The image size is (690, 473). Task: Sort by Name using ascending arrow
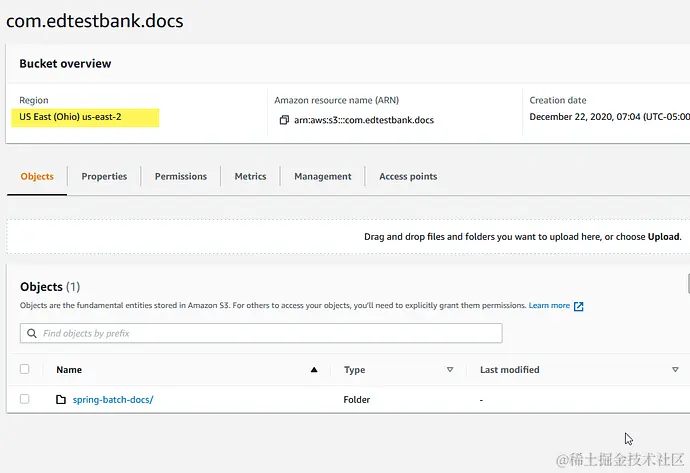click(314, 370)
